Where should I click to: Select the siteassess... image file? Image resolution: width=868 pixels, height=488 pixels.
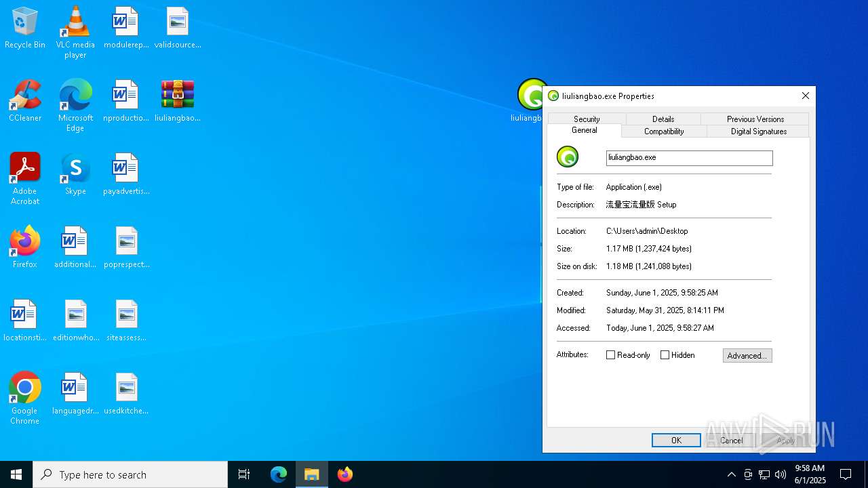click(126, 321)
